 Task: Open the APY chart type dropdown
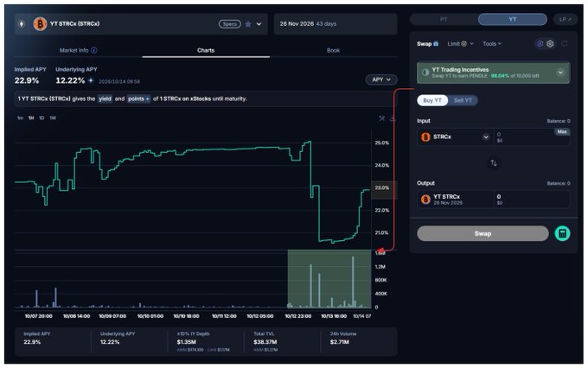pos(381,79)
